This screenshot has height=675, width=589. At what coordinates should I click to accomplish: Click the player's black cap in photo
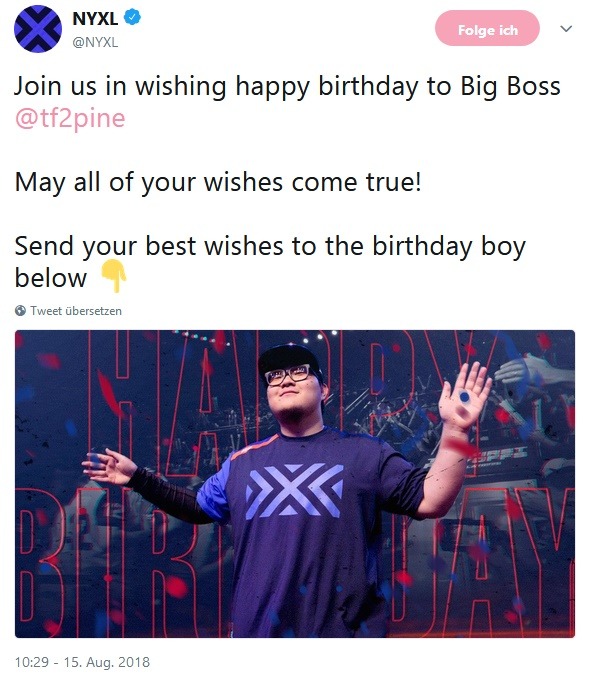[x=289, y=356]
